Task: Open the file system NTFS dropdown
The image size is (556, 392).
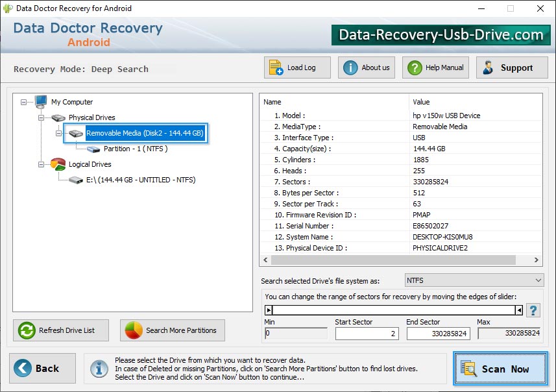Action: coord(474,280)
